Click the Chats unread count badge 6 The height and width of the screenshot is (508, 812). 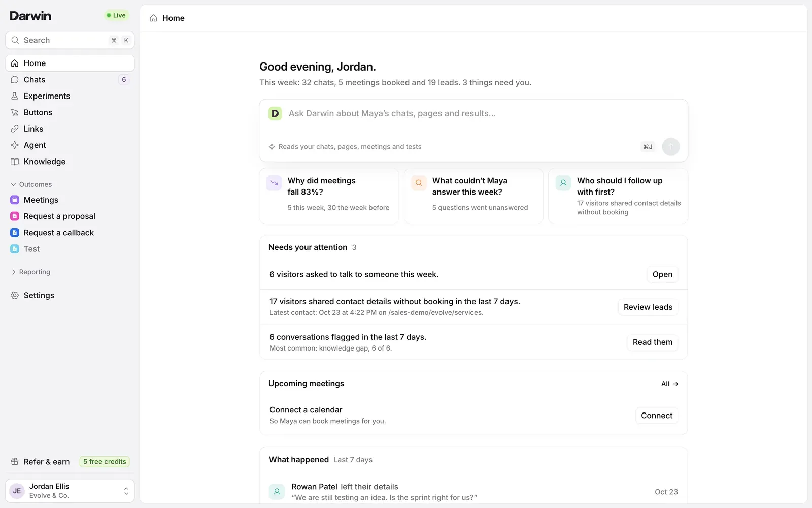coord(124,80)
